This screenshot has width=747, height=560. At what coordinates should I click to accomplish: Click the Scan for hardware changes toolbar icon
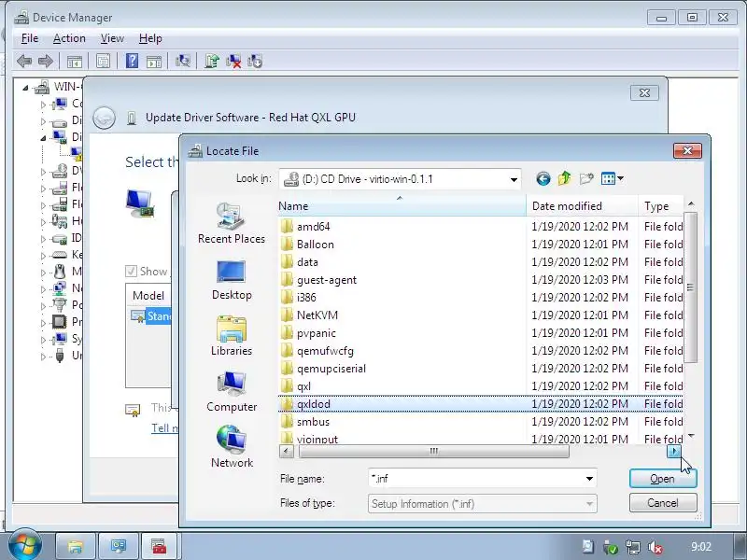click(x=182, y=61)
